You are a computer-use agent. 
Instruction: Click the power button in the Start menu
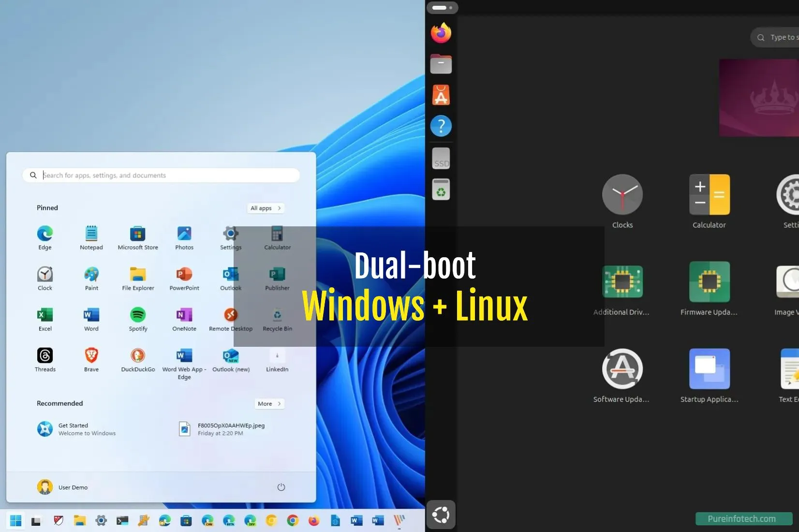(281, 487)
